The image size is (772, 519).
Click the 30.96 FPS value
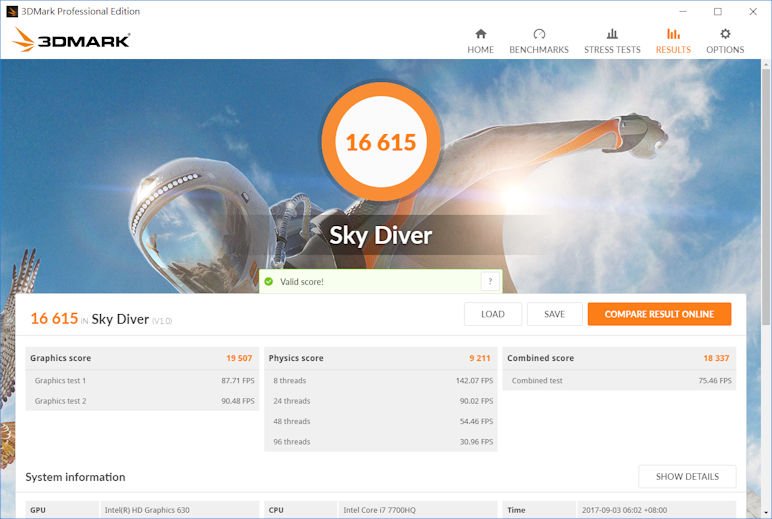coord(476,442)
